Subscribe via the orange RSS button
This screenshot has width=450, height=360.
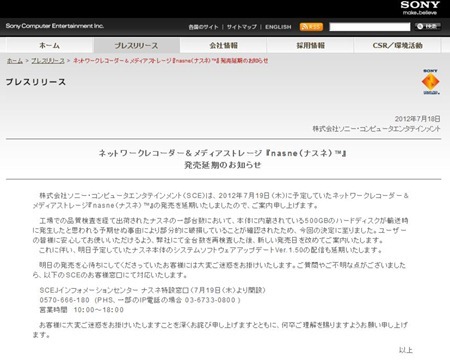pyautogui.click(x=311, y=27)
